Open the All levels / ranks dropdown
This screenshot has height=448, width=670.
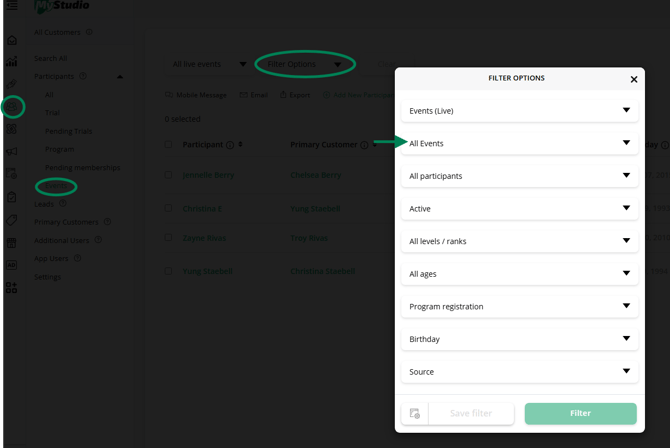tap(519, 241)
